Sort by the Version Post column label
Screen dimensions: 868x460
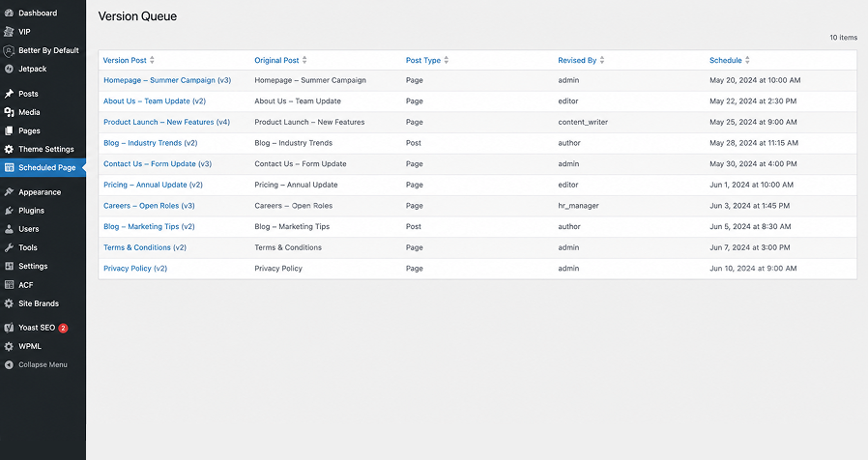(x=125, y=60)
